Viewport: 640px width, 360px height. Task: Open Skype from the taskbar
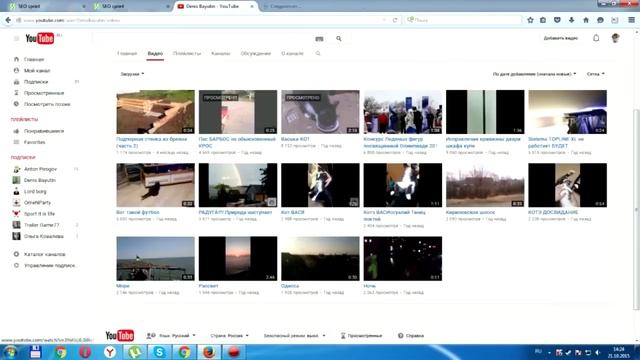coord(159,352)
